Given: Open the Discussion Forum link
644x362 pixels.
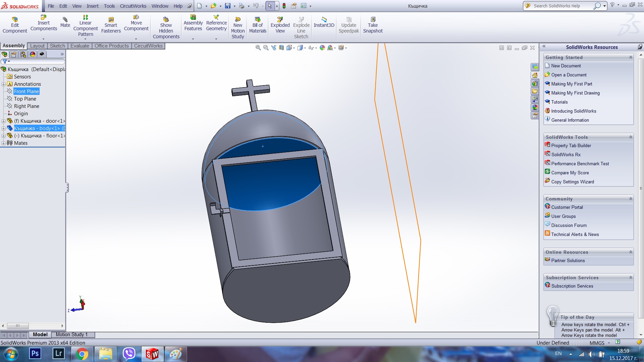Looking at the screenshot, I should click(569, 225).
